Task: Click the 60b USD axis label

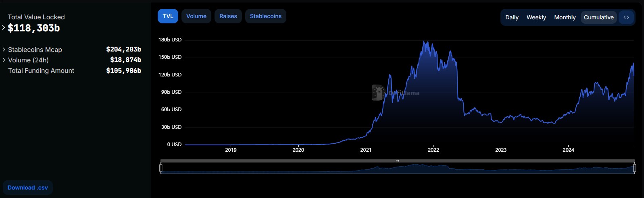Action: pyautogui.click(x=171, y=109)
